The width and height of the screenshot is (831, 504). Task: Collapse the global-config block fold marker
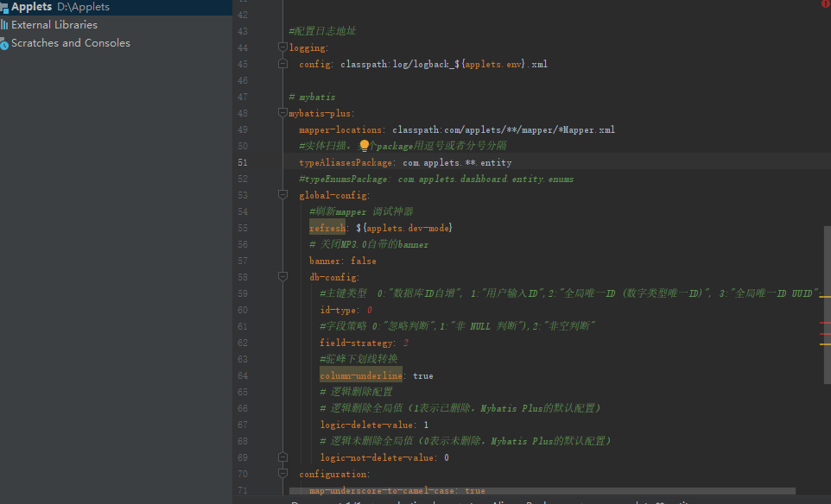[282, 195]
